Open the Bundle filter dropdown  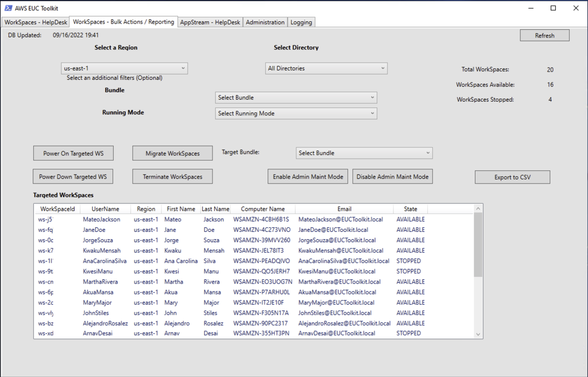pos(295,97)
